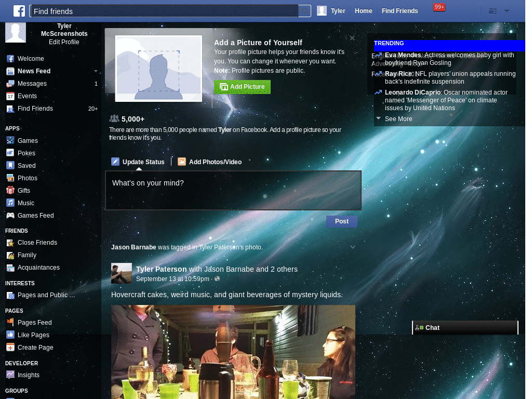Open the party photo in the post
Image resolution: width=532 pixels, height=399 pixels.
[233, 352]
